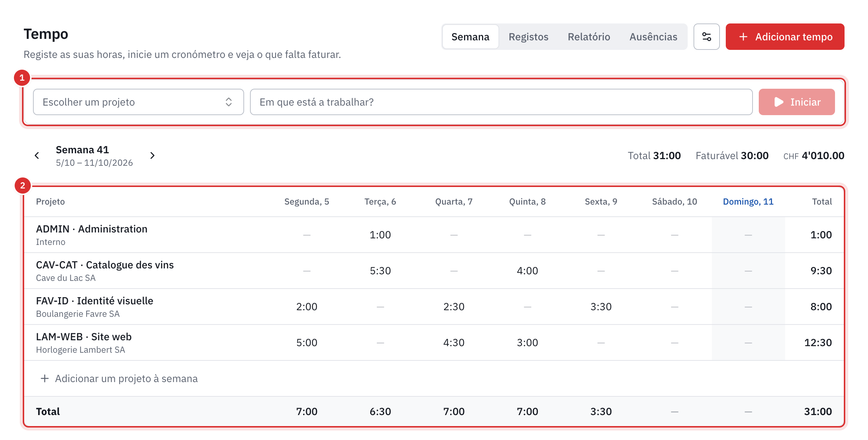
Task: Click weekly grand total 31:00 in footer
Action: pos(818,411)
